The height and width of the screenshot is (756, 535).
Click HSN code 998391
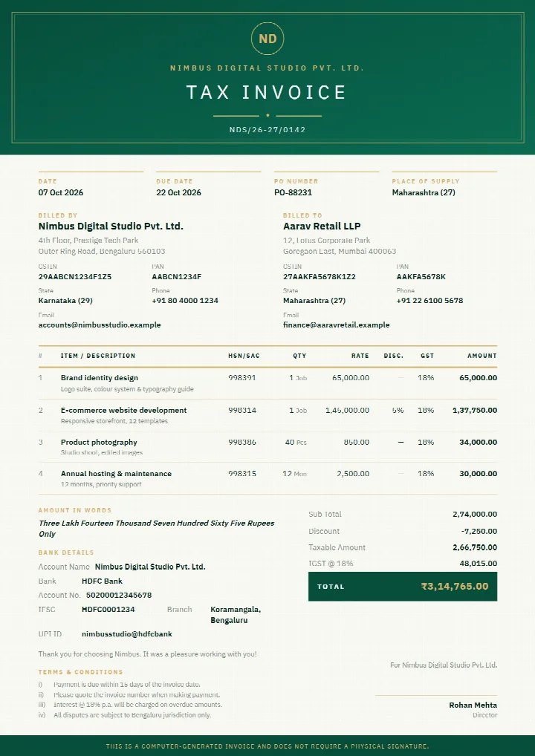click(x=242, y=378)
